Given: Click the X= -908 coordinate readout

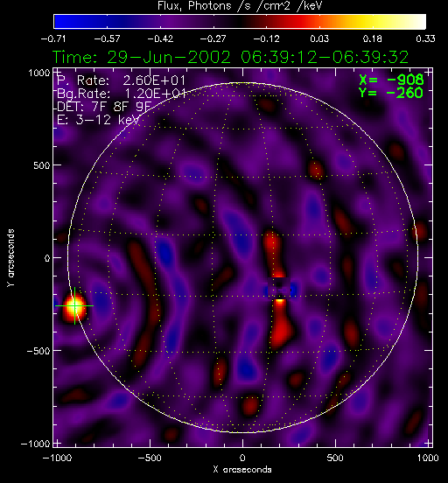Looking at the screenshot, I should tap(391, 80).
